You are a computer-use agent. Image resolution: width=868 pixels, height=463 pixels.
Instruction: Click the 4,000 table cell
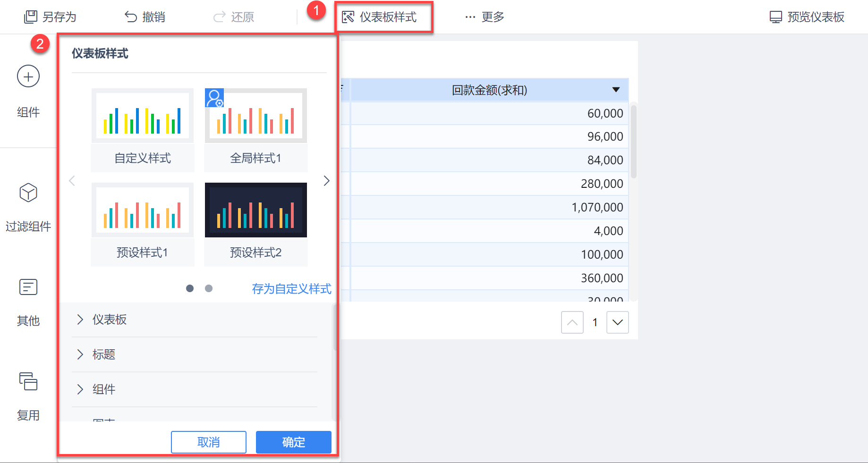pyautogui.click(x=490, y=231)
